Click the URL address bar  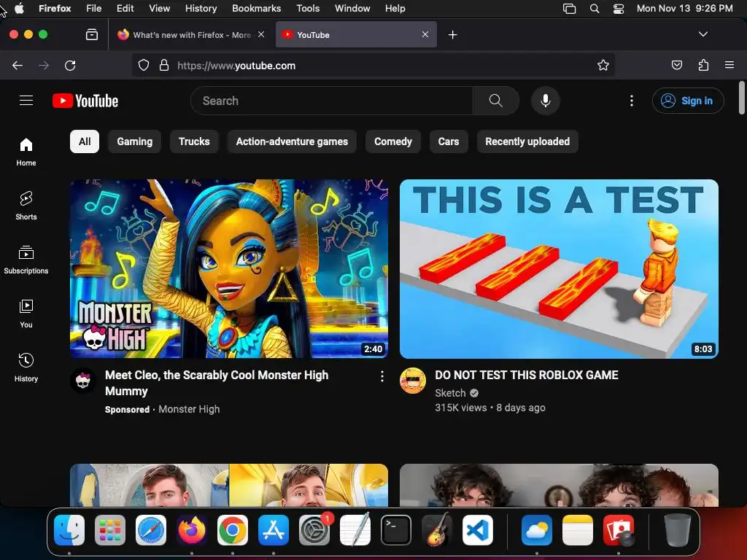[x=373, y=65]
